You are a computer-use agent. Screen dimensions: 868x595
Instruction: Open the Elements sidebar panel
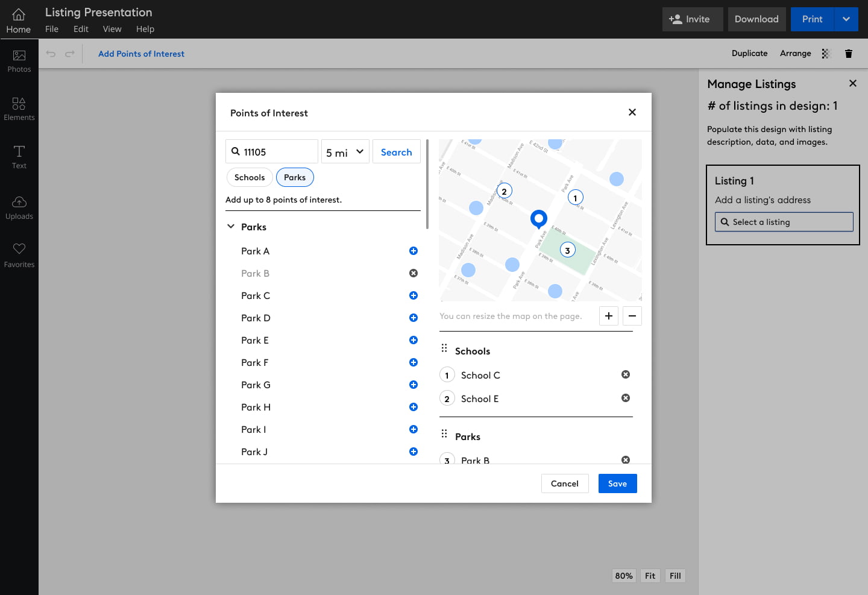(x=19, y=109)
